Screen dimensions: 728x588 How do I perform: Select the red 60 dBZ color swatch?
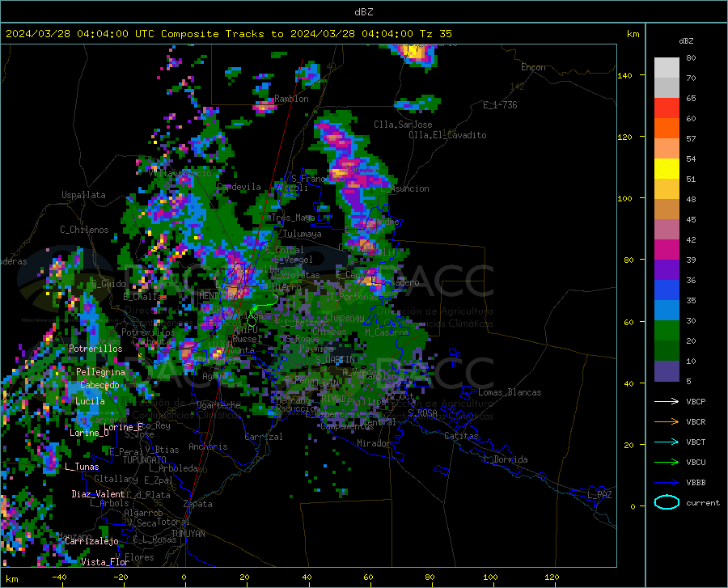point(667,108)
